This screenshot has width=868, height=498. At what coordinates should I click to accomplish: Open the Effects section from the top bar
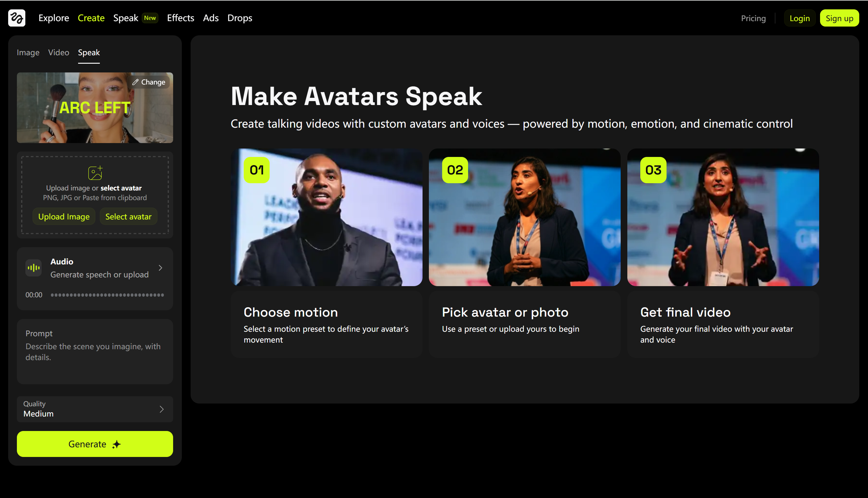coord(180,18)
